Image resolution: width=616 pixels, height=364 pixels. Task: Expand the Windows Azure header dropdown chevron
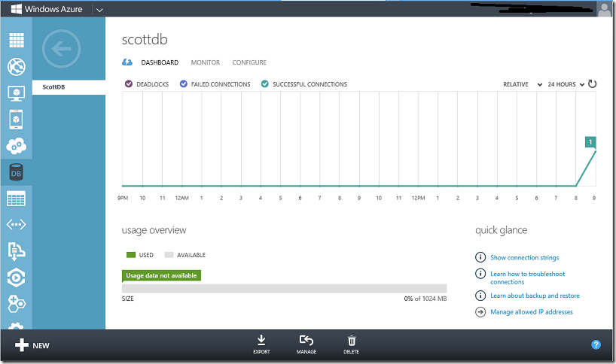pos(100,10)
